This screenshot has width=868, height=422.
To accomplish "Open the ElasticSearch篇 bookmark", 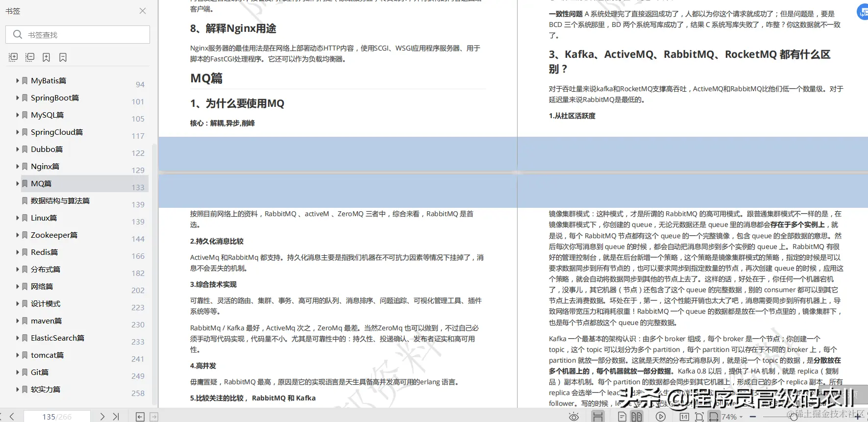I will point(57,338).
